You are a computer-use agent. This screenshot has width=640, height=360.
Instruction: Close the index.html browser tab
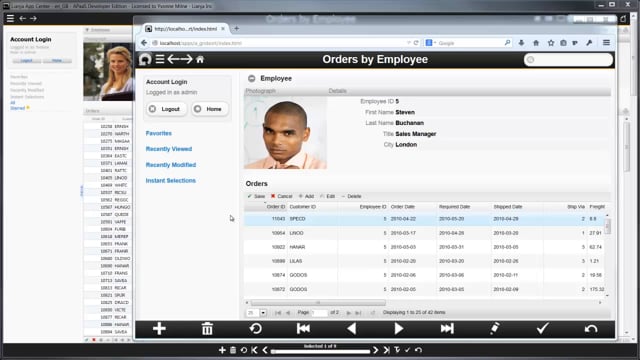(x=223, y=29)
